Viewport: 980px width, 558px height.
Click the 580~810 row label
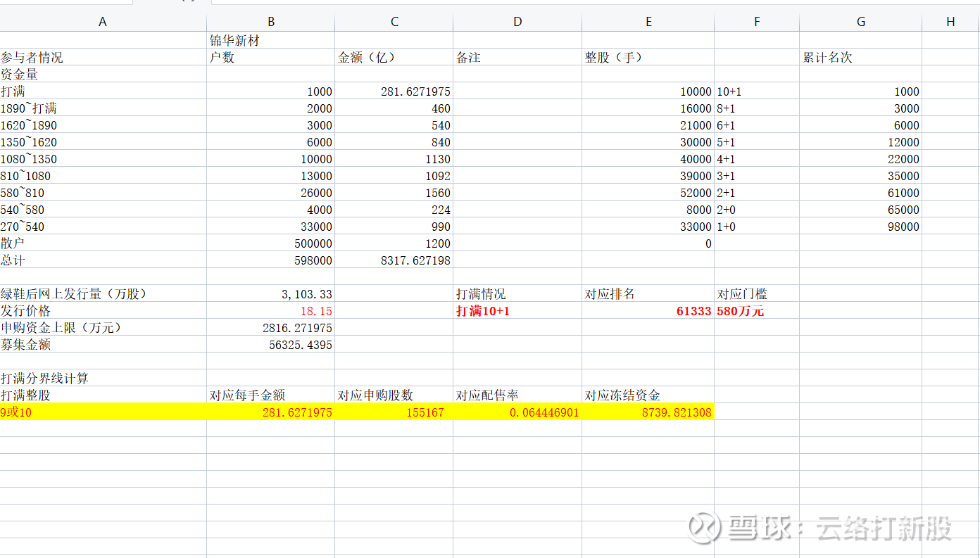click(x=103, y=192)
